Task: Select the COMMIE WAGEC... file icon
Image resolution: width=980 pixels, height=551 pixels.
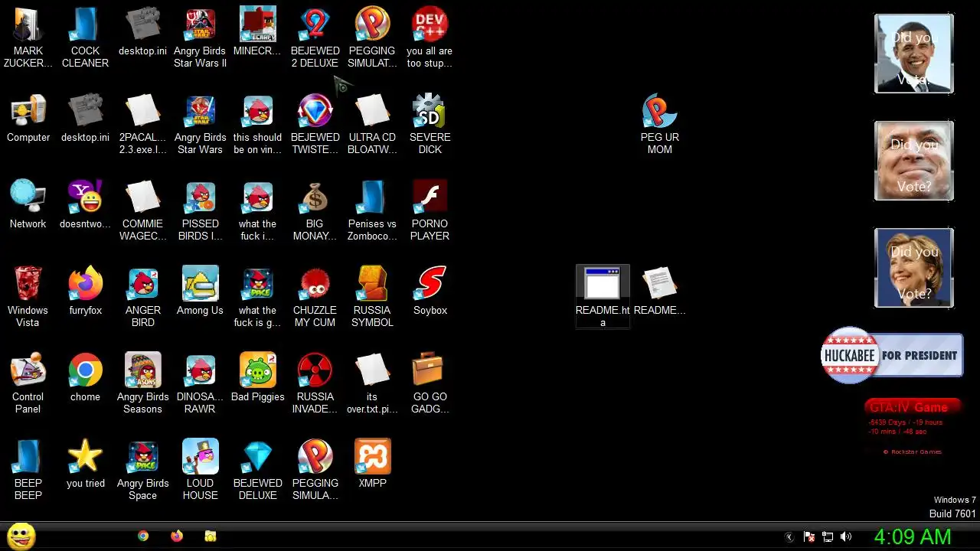Action: point(142,210)
